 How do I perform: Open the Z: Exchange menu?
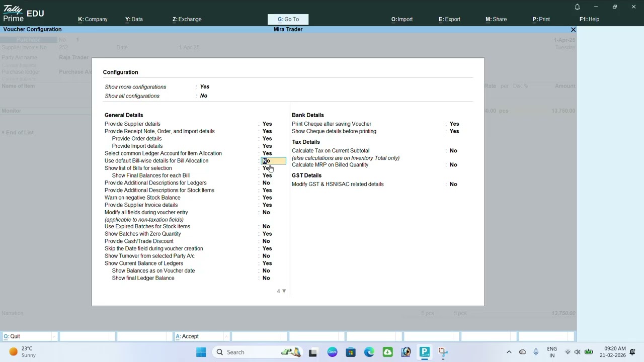pos(187,19)
